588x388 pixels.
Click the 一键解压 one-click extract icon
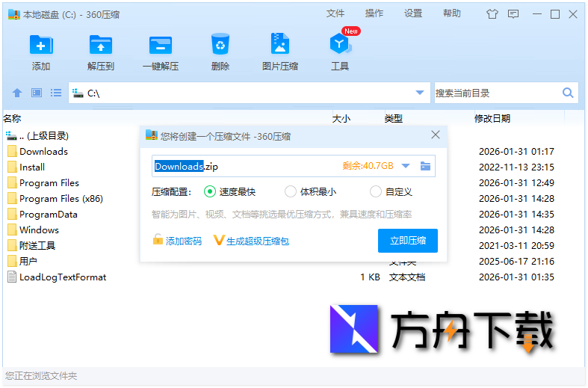tap(161, 45)
